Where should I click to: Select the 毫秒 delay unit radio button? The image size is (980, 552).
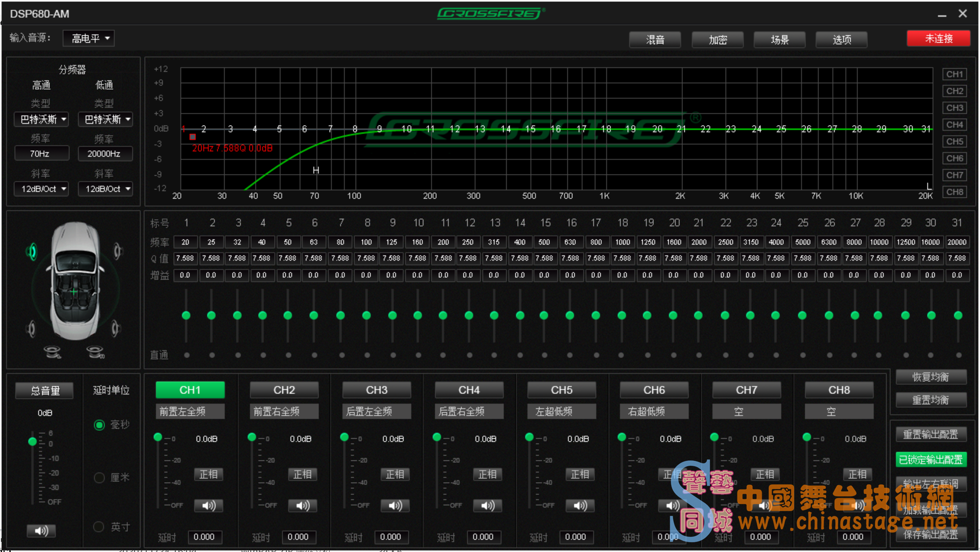click(99, 425)
